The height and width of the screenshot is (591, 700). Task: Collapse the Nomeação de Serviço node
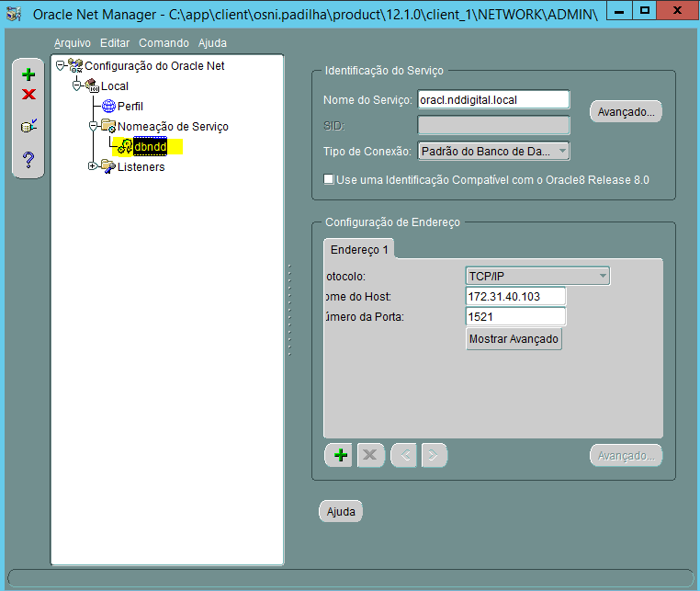[x=92, y=126]
